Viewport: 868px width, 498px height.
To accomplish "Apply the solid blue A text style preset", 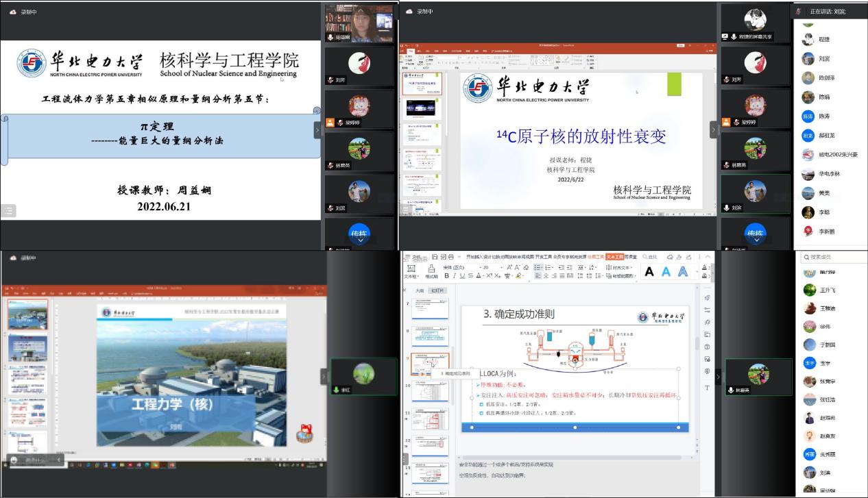I will point(666,272).
